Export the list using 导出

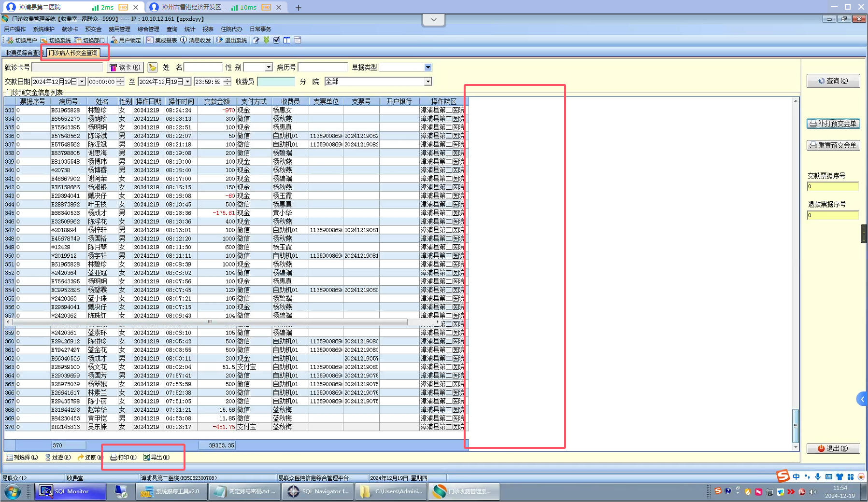(157, 457)
